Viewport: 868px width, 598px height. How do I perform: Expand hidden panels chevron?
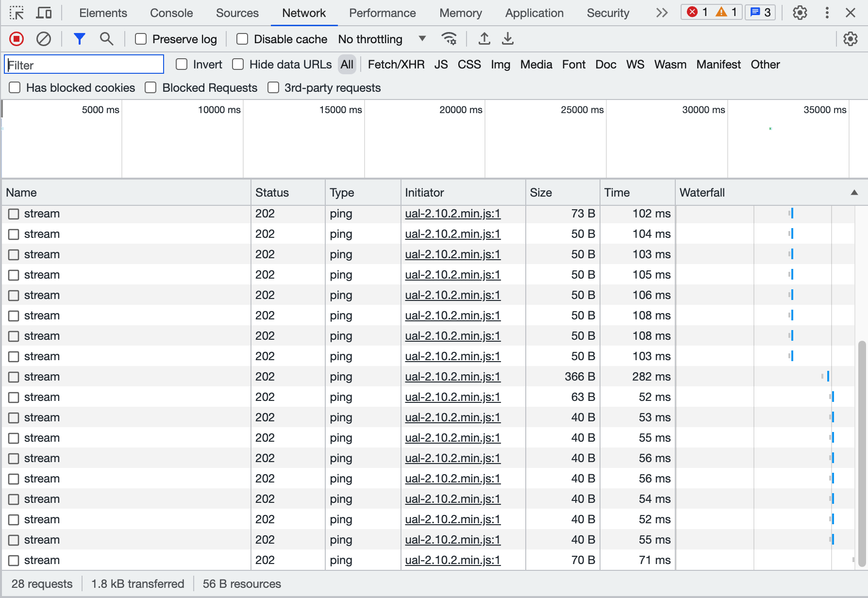click(x=661, y=13)
